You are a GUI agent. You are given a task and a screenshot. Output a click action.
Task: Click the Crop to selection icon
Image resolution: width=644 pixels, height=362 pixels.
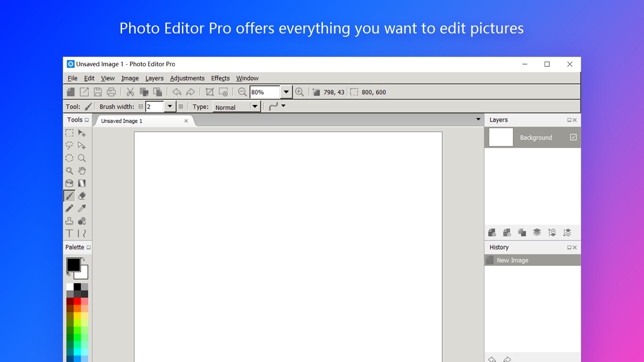point(210,92)
